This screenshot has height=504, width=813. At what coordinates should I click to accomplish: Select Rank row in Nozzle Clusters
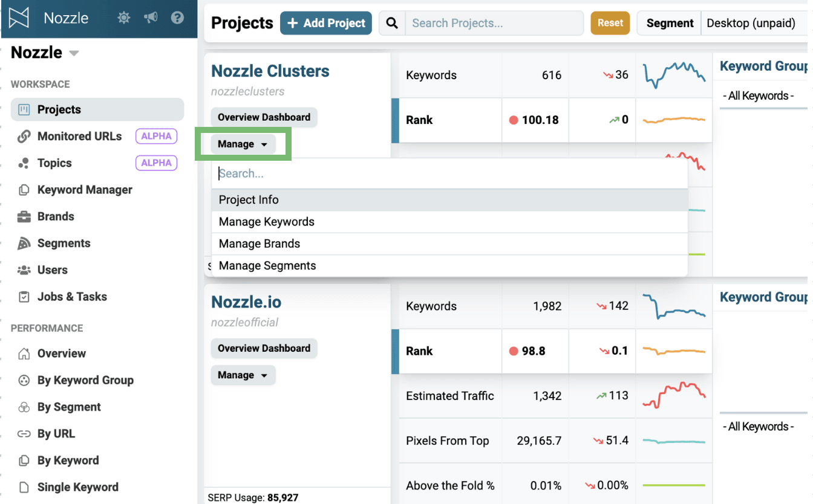tap(552, 120)
